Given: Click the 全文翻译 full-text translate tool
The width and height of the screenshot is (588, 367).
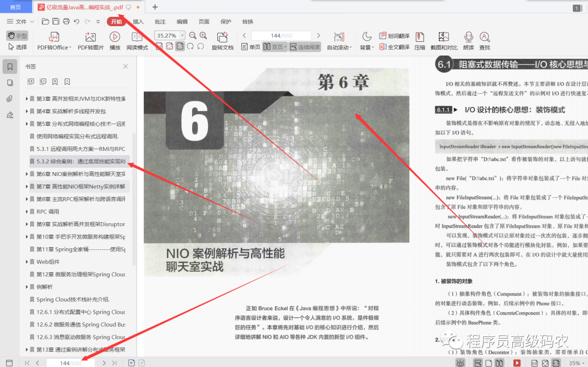Looking at the screenshot, I should pyautogui.click(x=394, y=47).
